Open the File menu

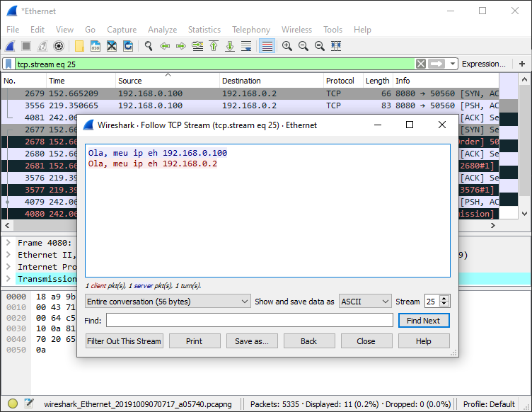pos(13,30)
